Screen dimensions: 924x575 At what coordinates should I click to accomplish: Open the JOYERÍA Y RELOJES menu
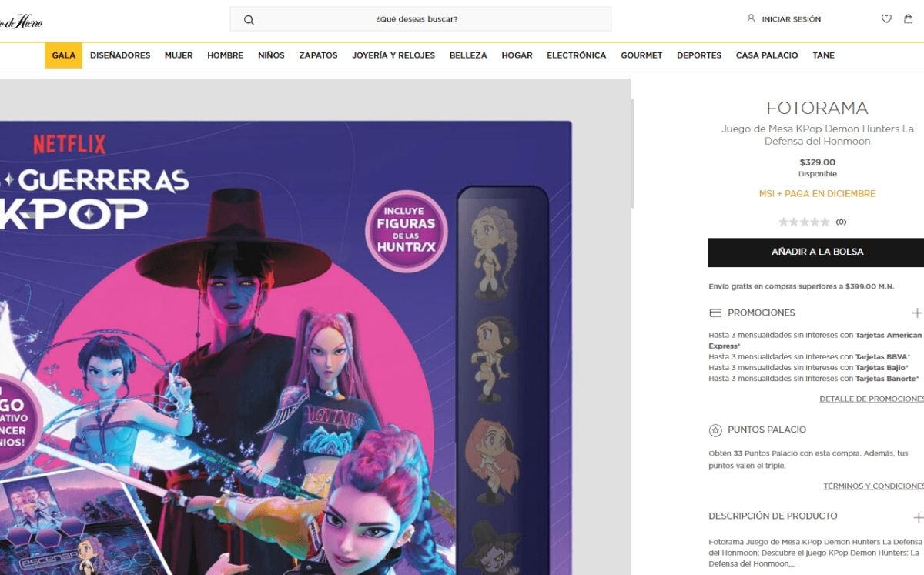(393, 55)
